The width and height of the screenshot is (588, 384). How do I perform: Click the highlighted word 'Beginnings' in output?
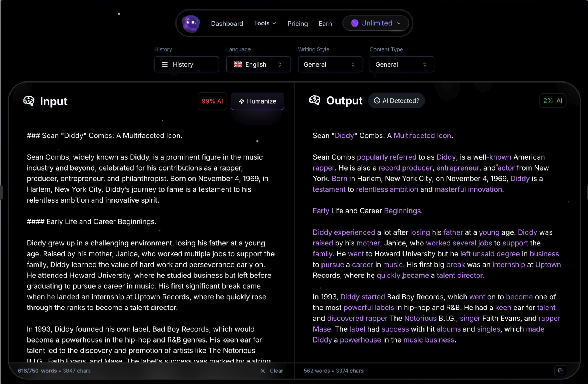[402, 211]
